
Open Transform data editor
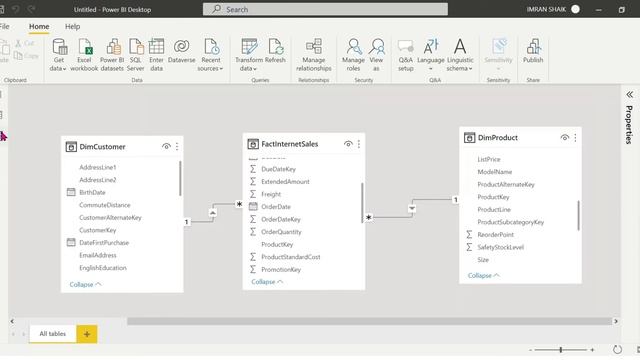coord(249,55)
